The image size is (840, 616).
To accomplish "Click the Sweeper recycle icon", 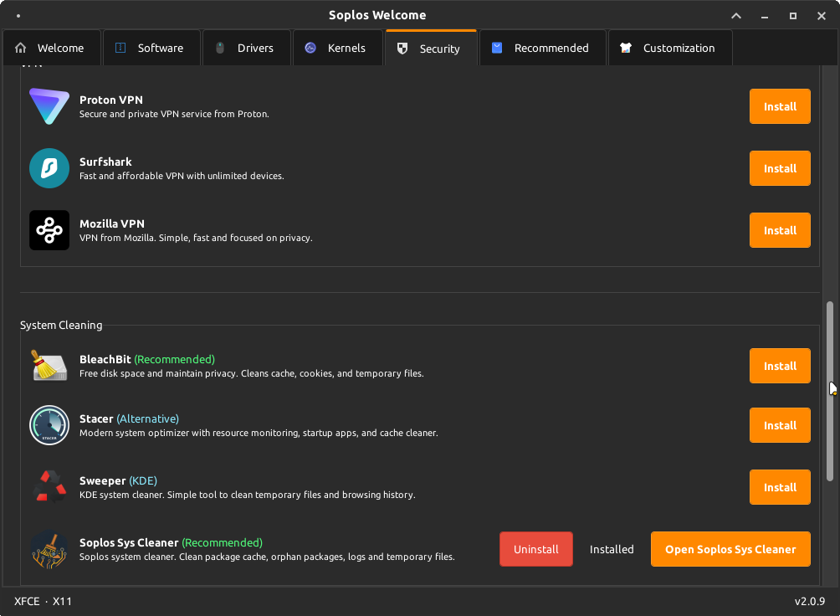I will (x=49, y=487).
